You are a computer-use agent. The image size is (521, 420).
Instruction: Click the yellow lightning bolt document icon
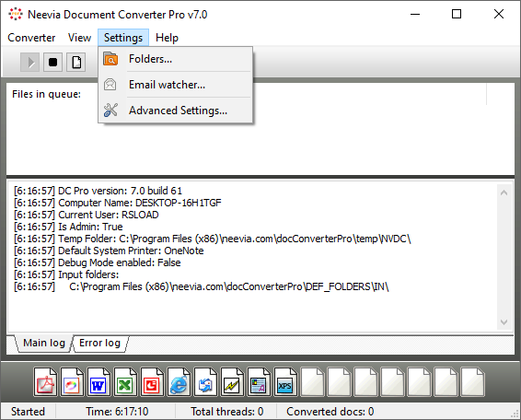(x=232, y=381)
